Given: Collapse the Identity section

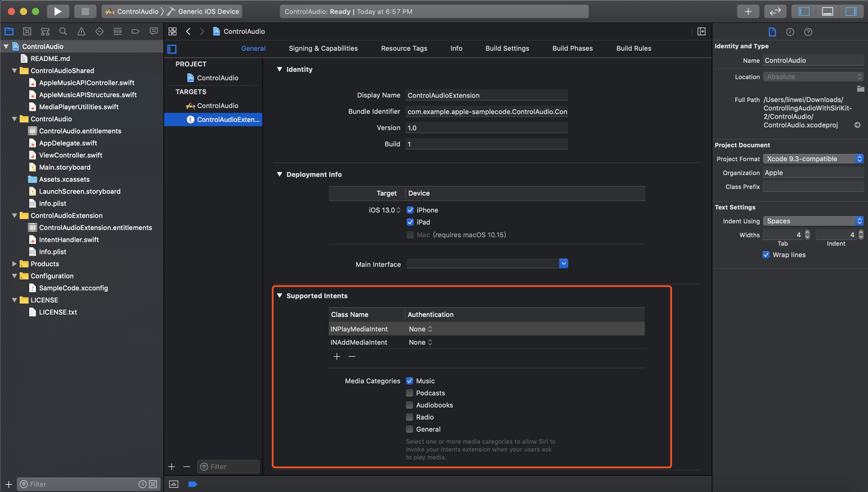Looking at the screenshot, I should 279,69.
